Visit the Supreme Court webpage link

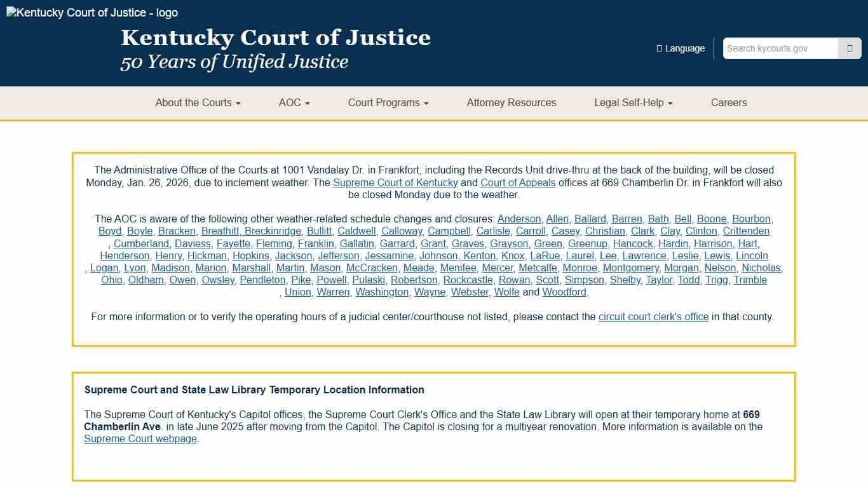140,438
